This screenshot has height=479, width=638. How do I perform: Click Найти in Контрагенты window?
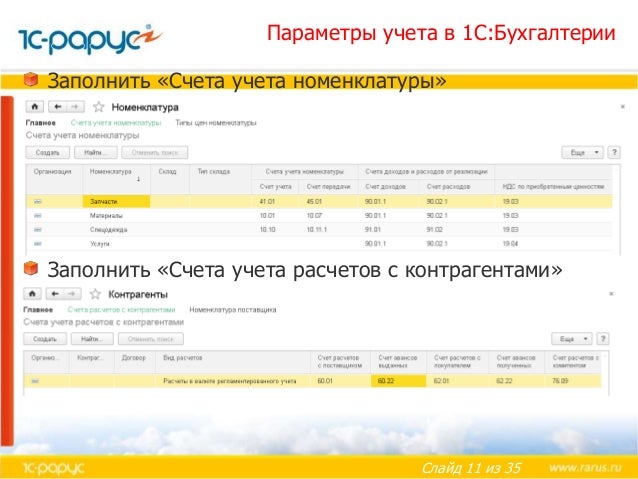tap(92, 339)
